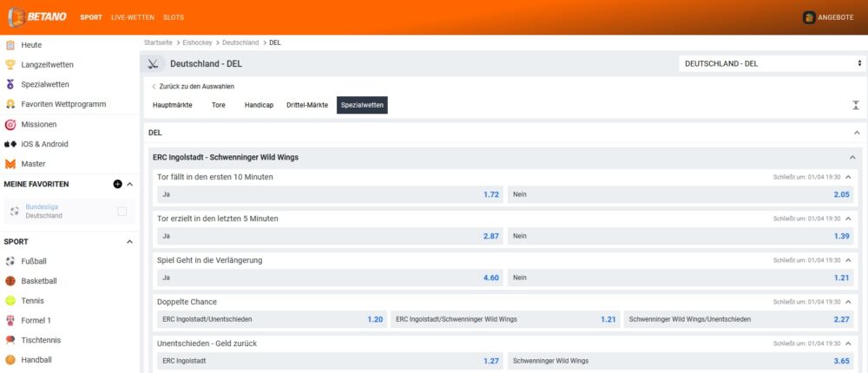Click the Favoriten Wettprogramm icon
The height and width of the screenshot is (373, 868).
pos(10,104)
